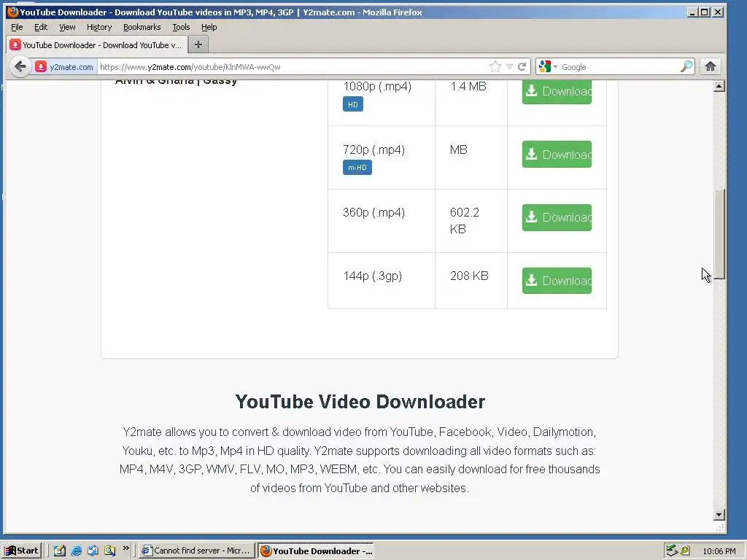Viewport: 747px width, 560px height.
Task: Open the Google search engine selector
Action: [548, 66]
